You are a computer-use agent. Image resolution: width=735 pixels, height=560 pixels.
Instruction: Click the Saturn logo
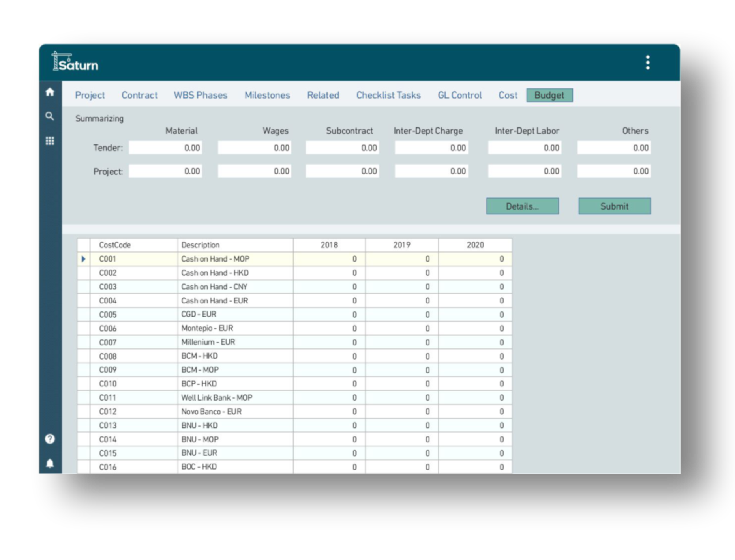[x=75, y=62]
